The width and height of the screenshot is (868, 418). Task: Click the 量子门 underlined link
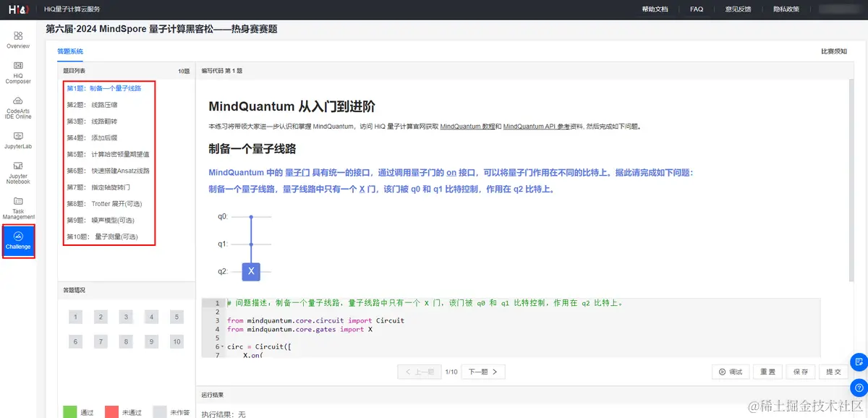[297, 173]
